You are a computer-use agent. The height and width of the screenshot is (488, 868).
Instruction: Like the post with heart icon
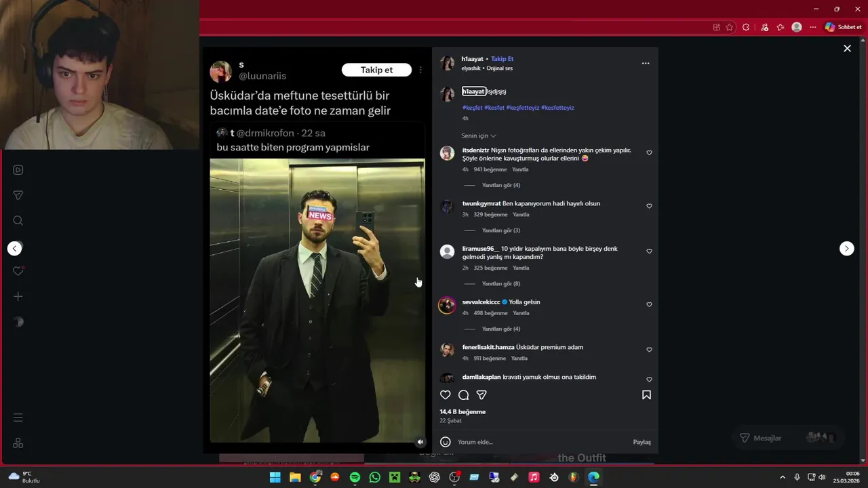pos(446,395)
